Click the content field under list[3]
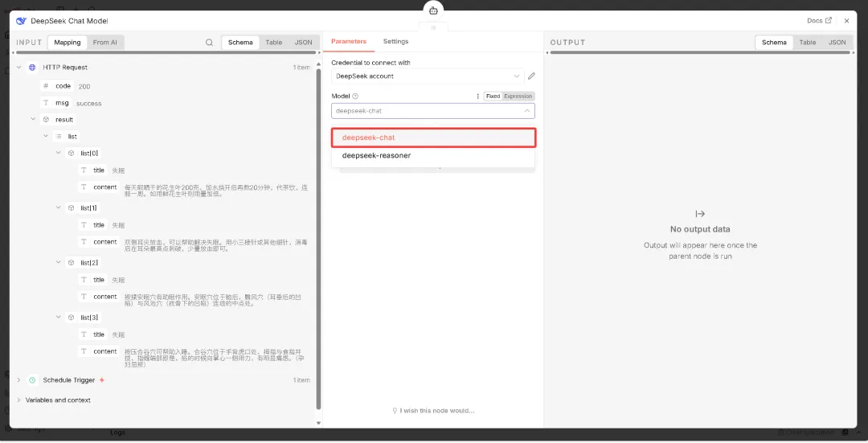Viewport: 868px width, 443px height. pyautogui.click(x=105, y=351)
